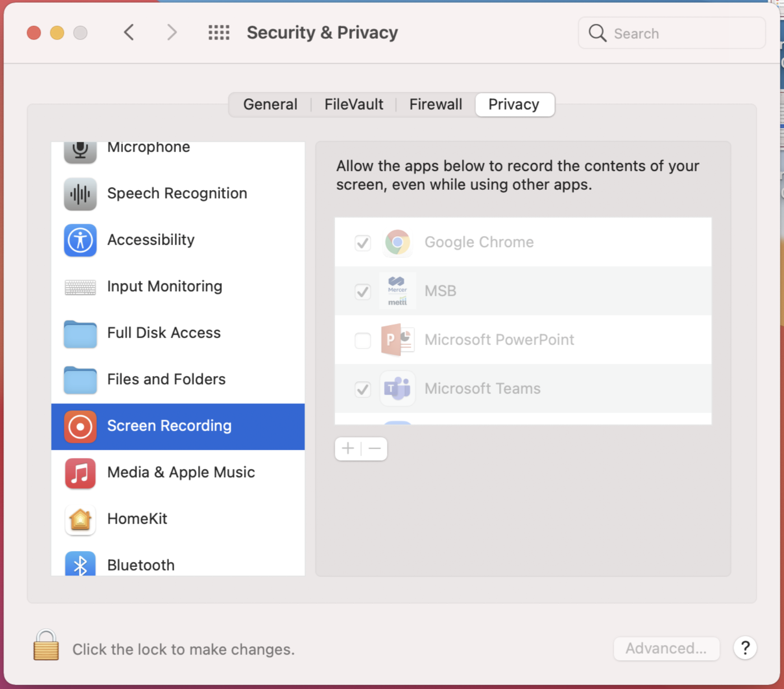Go forward with the right chevron
This screenshot has width=784, height=689.
(172, 33)
